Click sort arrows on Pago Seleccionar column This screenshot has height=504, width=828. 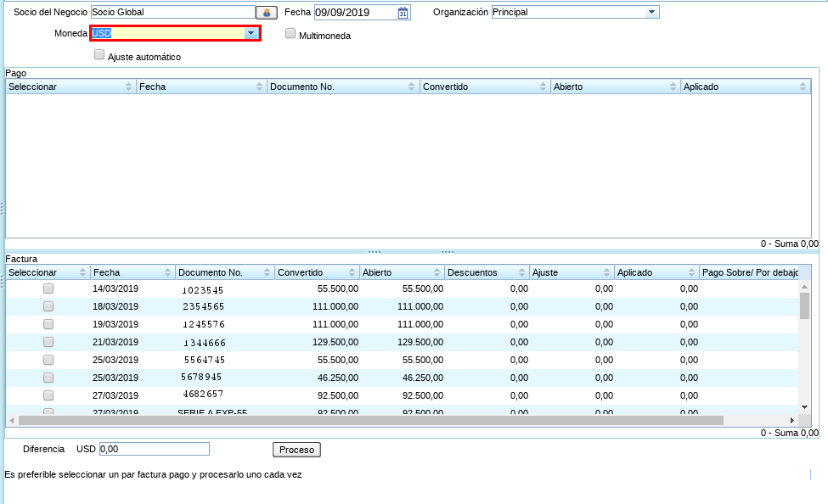coord(129,87)
